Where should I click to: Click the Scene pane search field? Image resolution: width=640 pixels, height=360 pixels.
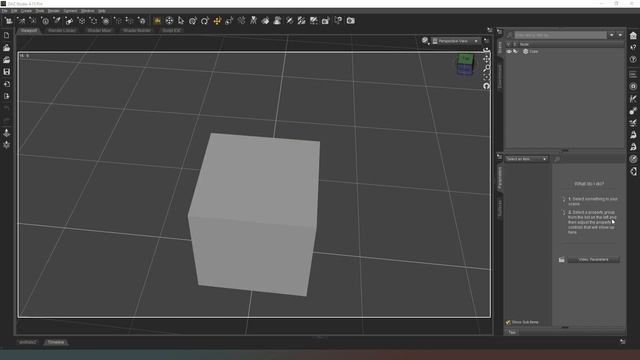(560, 36)
